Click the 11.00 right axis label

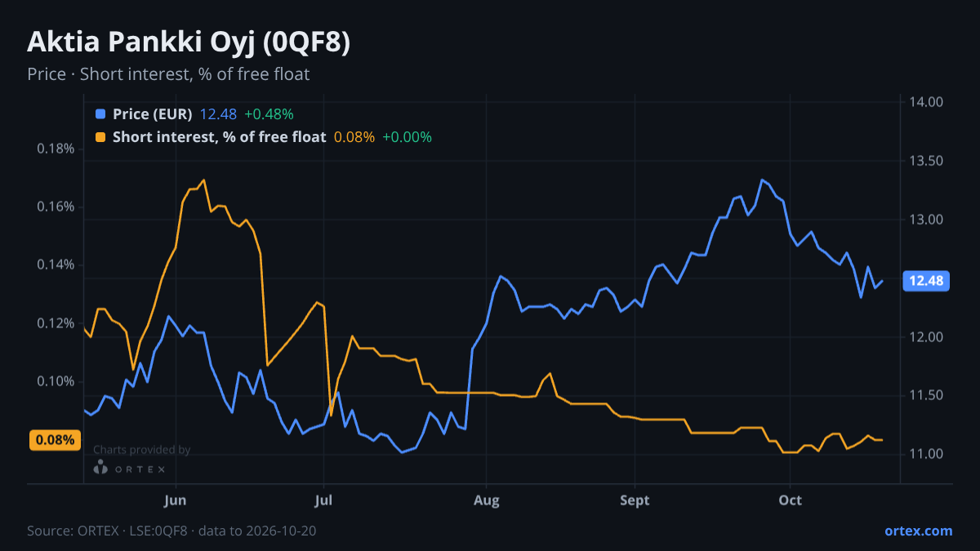tap(926, 454)
